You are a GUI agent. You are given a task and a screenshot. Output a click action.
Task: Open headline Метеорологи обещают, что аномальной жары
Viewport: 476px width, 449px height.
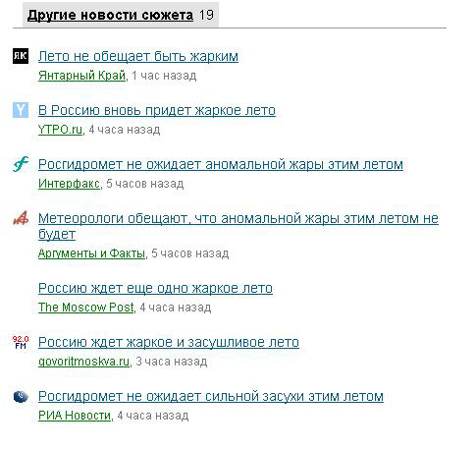(238, 226)
